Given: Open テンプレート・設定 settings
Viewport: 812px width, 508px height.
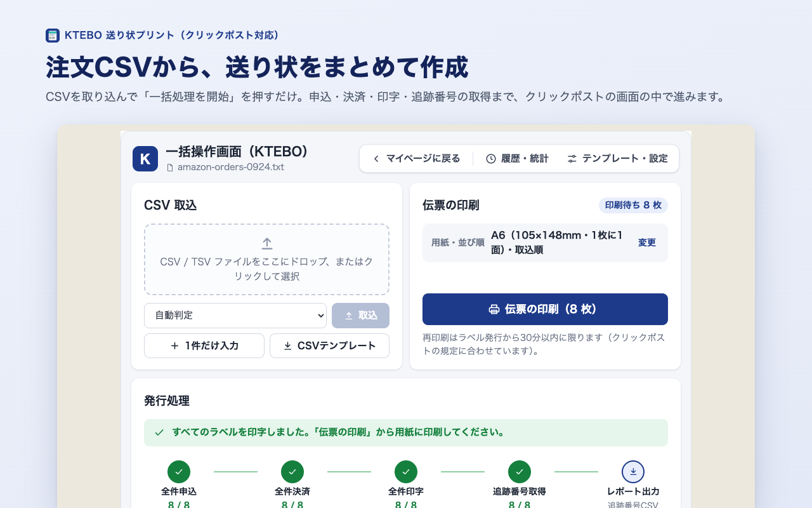Looking at the screenshot, I should coord(617,159).
